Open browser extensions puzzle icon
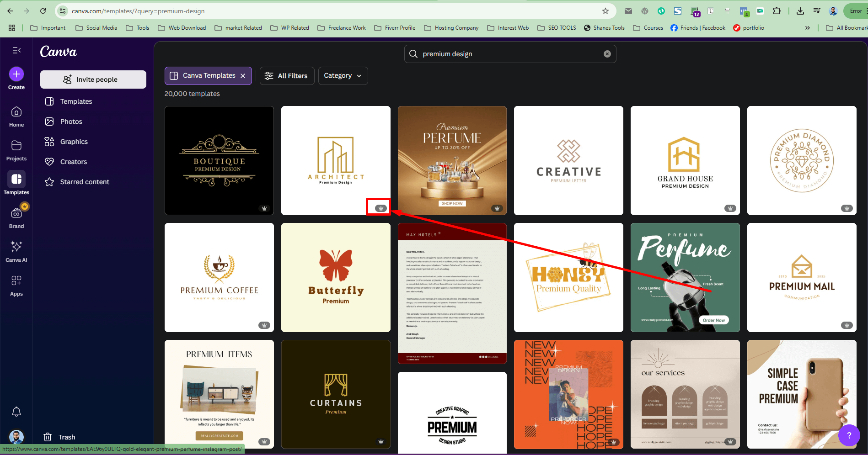The width and height of the screenshot is (868, 455). click(x=777, y=11)
